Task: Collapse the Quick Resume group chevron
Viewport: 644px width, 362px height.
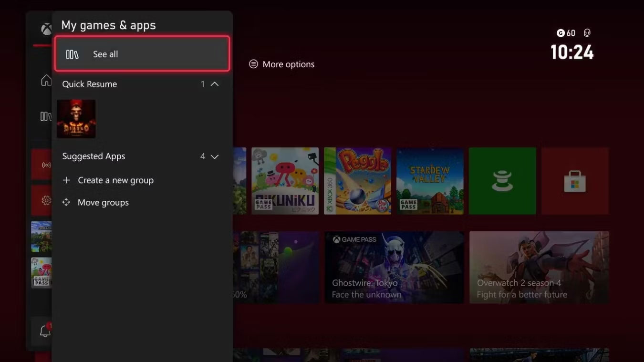Action: [215, 84]
